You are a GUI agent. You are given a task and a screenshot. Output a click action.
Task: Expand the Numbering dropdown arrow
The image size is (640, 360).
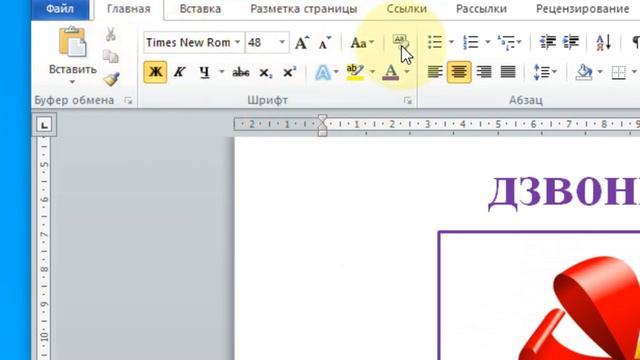[487, 42]
